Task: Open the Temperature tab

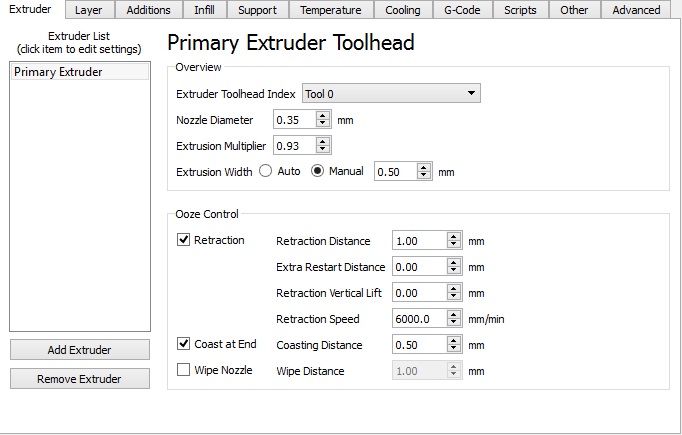Action: [x=330, y=10]
